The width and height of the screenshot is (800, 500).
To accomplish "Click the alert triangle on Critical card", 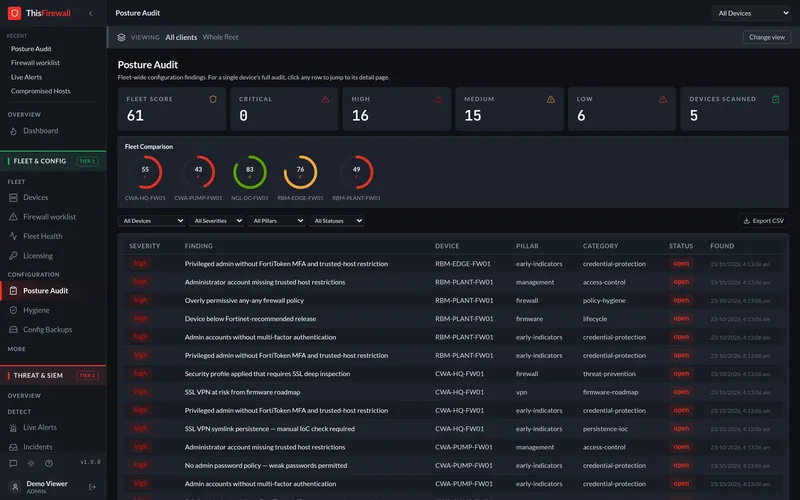I will [x=326, y=99].
